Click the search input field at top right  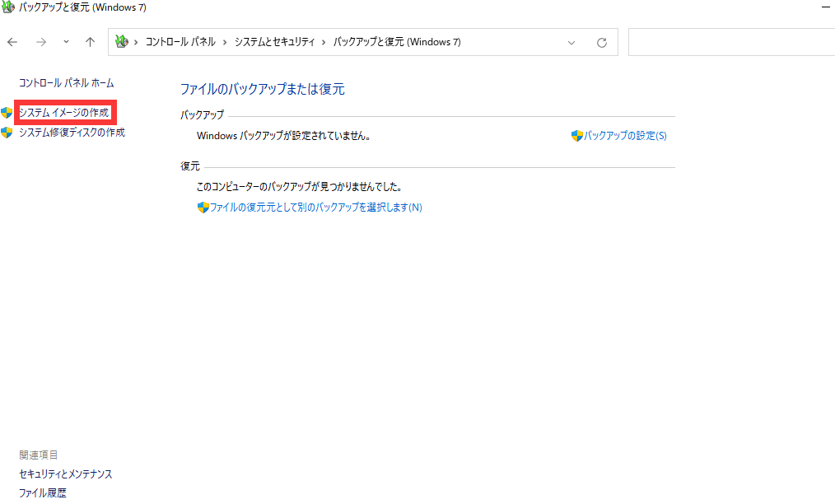click(x=731, y=41)
